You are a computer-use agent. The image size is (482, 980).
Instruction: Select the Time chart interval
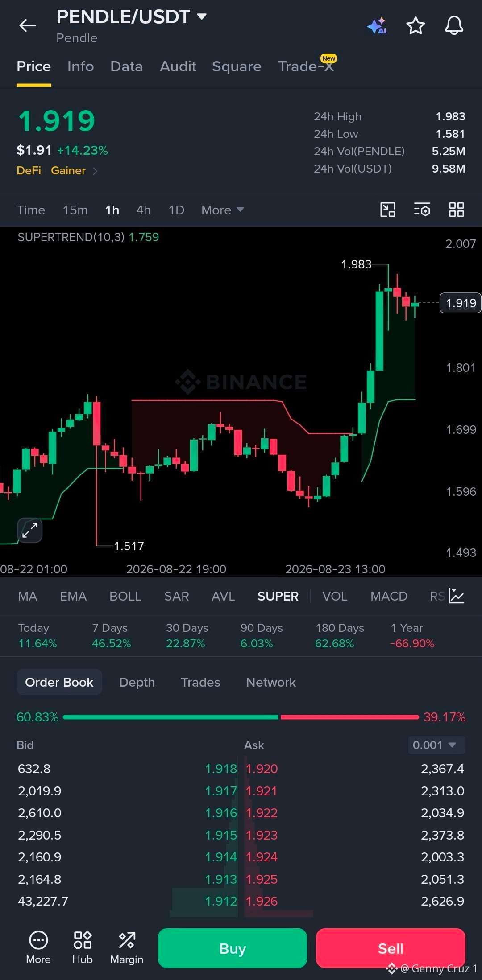[x=31, y=210]
